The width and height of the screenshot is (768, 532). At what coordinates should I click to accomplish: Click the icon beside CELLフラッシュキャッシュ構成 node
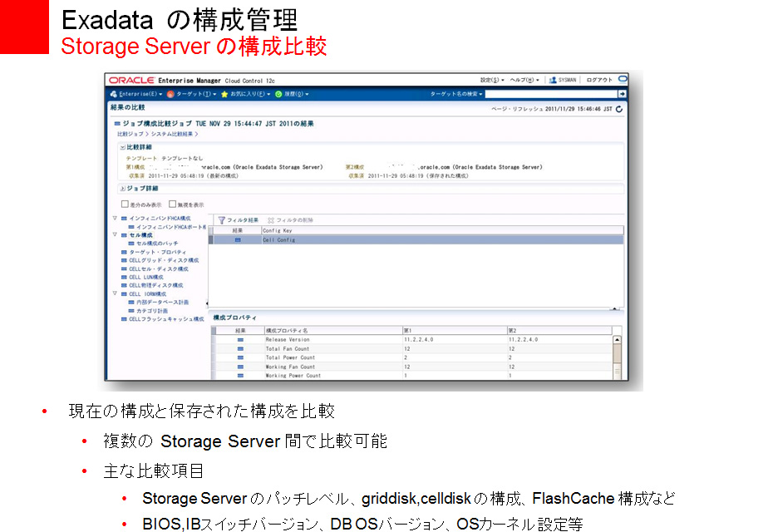tap(124, 319)
